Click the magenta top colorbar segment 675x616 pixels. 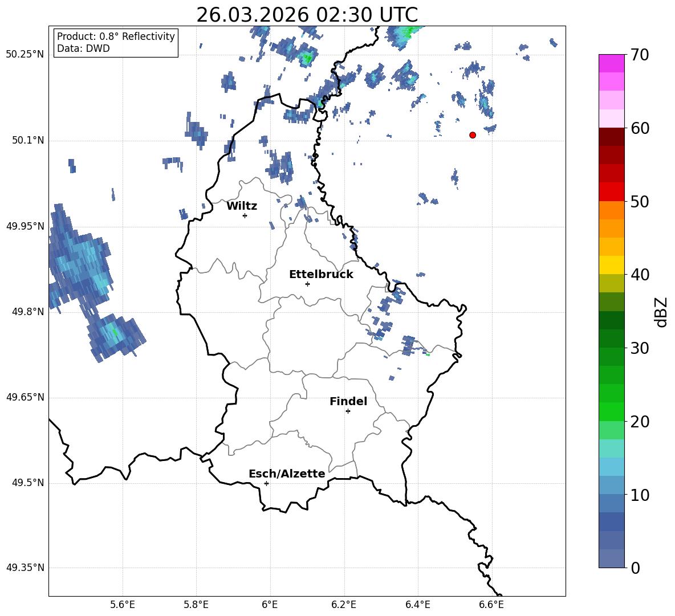tap(611, 63)
